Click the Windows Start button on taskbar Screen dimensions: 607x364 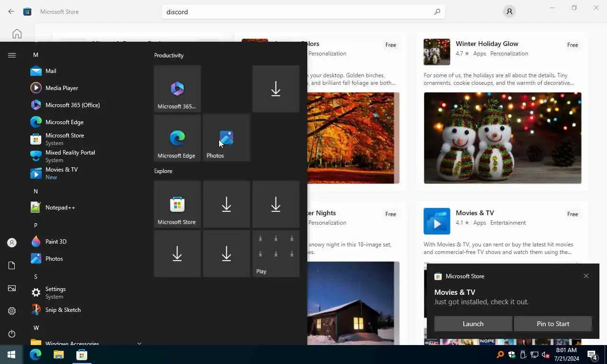pos(11,355)
